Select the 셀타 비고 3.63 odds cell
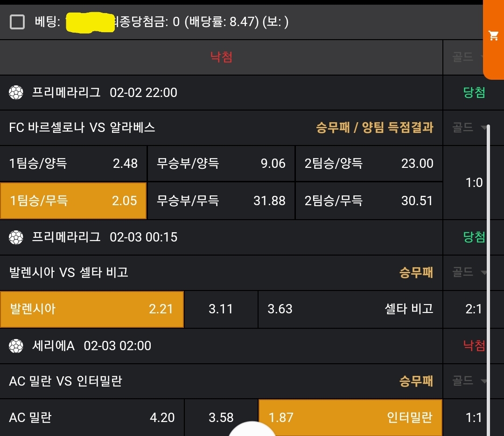 click(x=350, y=309)
